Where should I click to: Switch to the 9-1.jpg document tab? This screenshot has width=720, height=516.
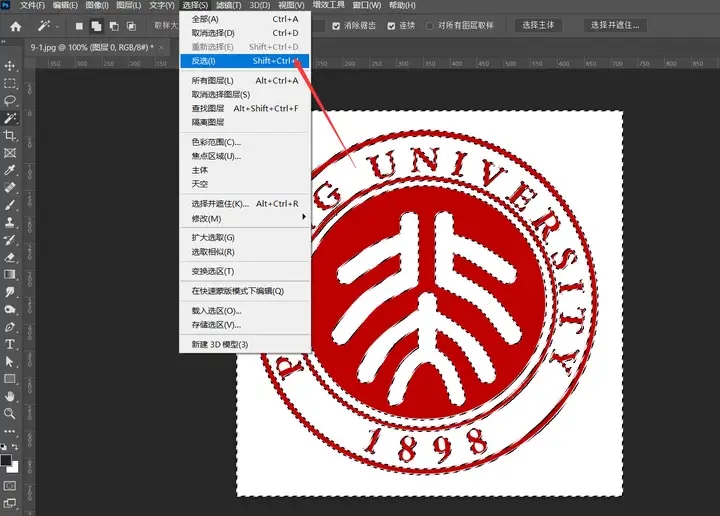click(x=92, y=47)
